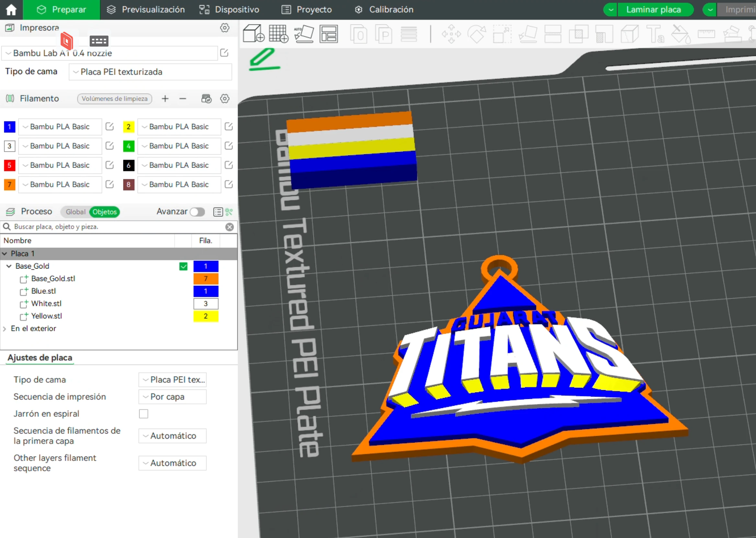Edit filament 1 preset
The image size is (756, 538).
click(110, 126)
